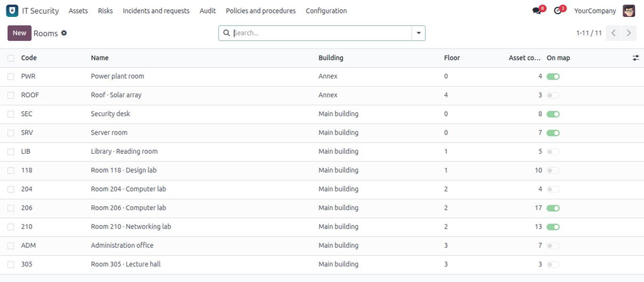Disable On map for Security desk
The width and height of the screenshot is (644, 282).
coord(553,114)
